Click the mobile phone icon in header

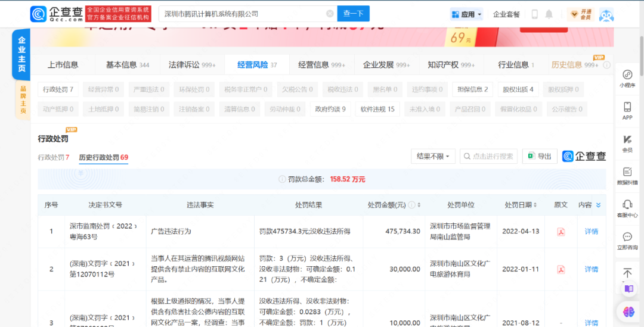(534, 14)
